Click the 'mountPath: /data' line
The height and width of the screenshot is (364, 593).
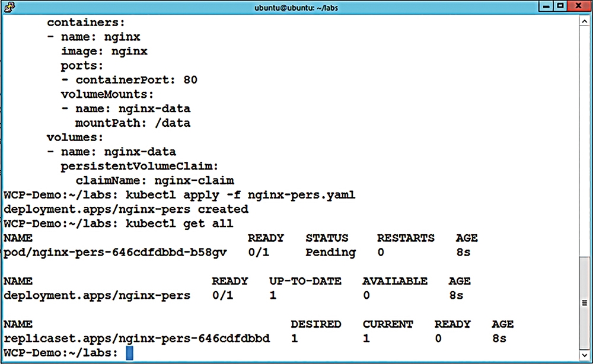(x=133, y=123)
